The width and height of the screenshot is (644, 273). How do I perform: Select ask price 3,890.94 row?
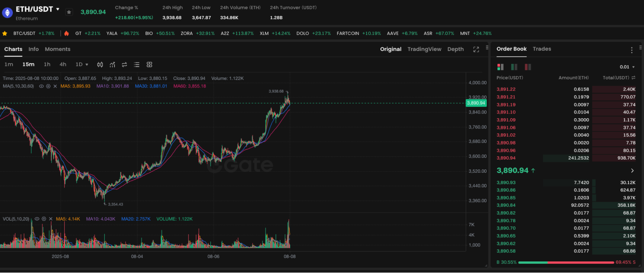[566, 158]
